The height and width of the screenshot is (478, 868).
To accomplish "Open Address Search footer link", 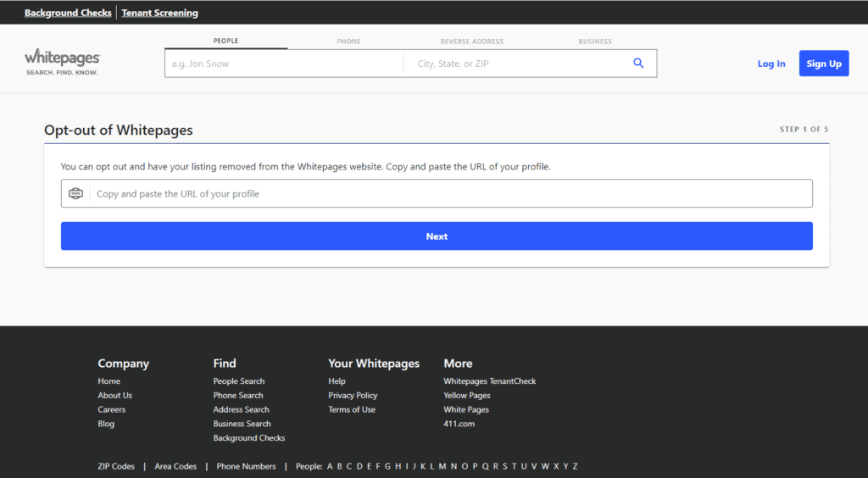I will (242, 409).
